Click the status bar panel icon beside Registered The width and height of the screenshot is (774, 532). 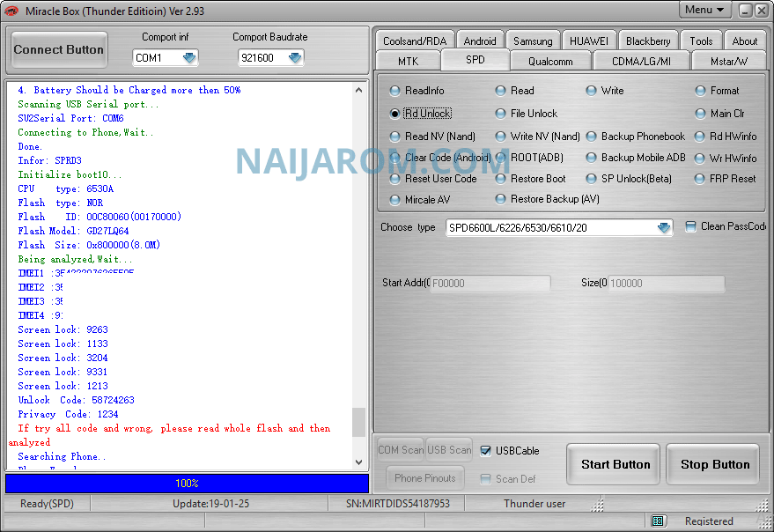coord(658,521)
